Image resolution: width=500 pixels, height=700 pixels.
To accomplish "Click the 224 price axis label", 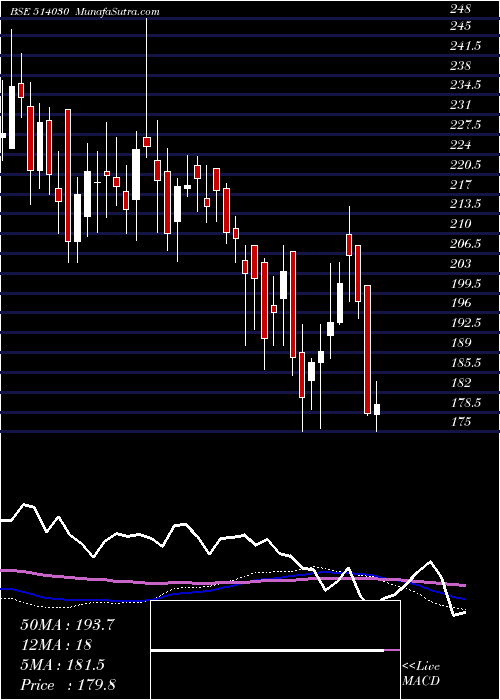I will pyautogui.click(x=460, y=145).
